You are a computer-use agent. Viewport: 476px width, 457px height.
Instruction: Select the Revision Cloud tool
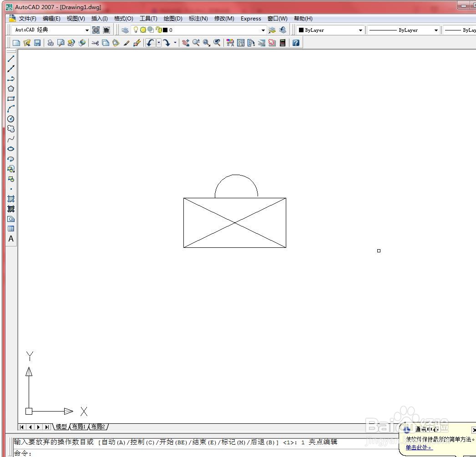tap(11, 129)
